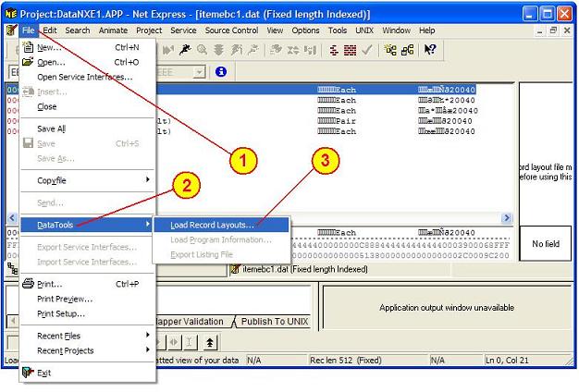Click the tree view icon at bottom-left
The image size is (579, 392).
[x=13, y=269]
